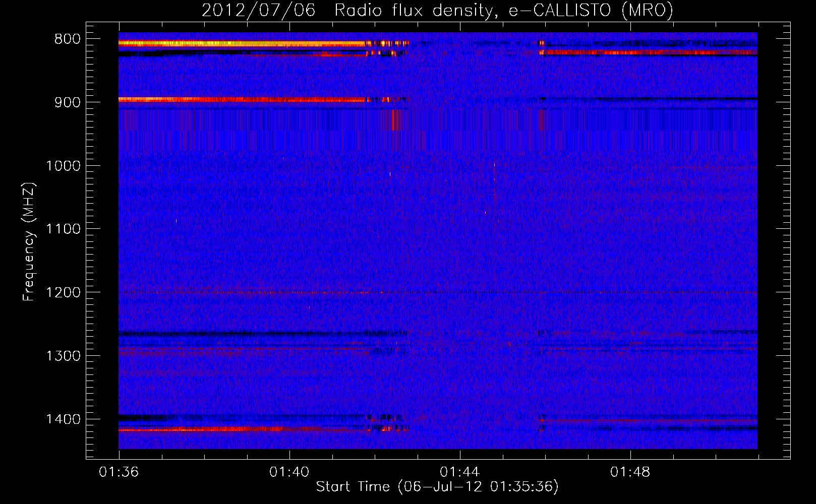Click the 900 frequency tick label
The height and width of the screenshot is (504, 816).
click(68, 102)
